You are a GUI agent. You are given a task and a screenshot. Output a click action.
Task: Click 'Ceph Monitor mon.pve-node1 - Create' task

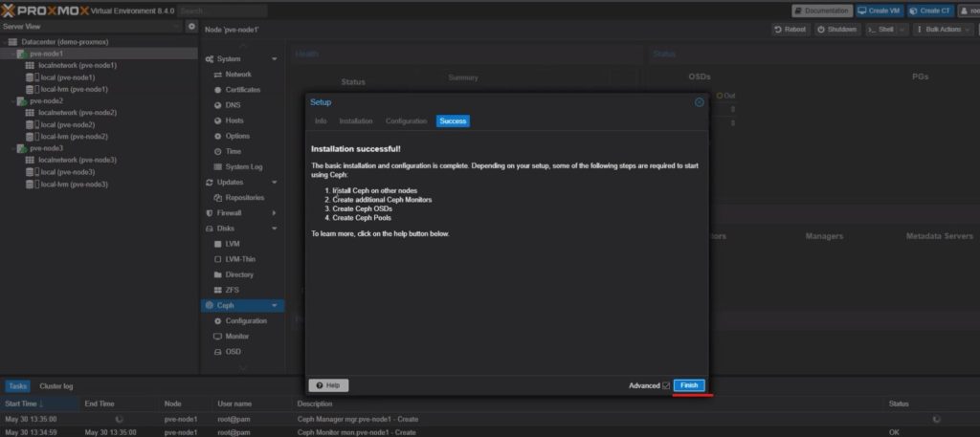[356, 432]
